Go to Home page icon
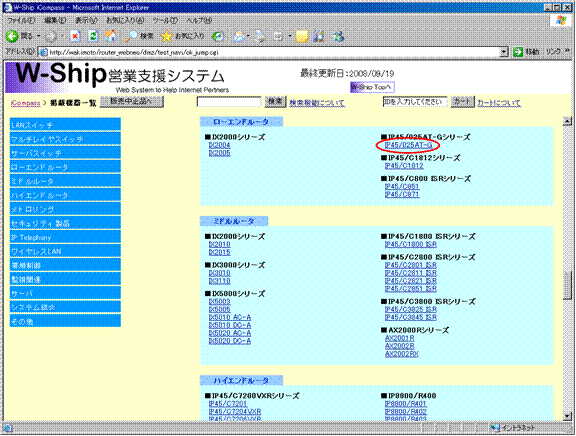This screenshot has height=436, width=576. click(111, 36)
